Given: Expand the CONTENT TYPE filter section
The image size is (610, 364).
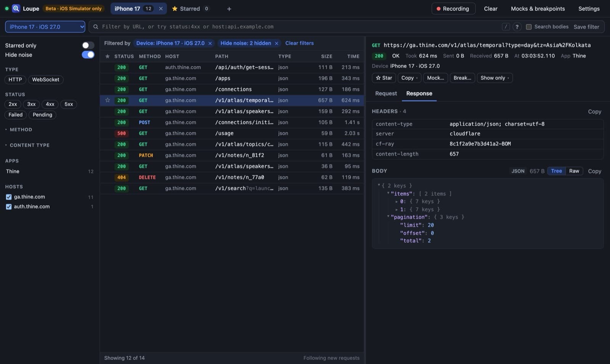Looking at the screenshot, I should 27,145.
